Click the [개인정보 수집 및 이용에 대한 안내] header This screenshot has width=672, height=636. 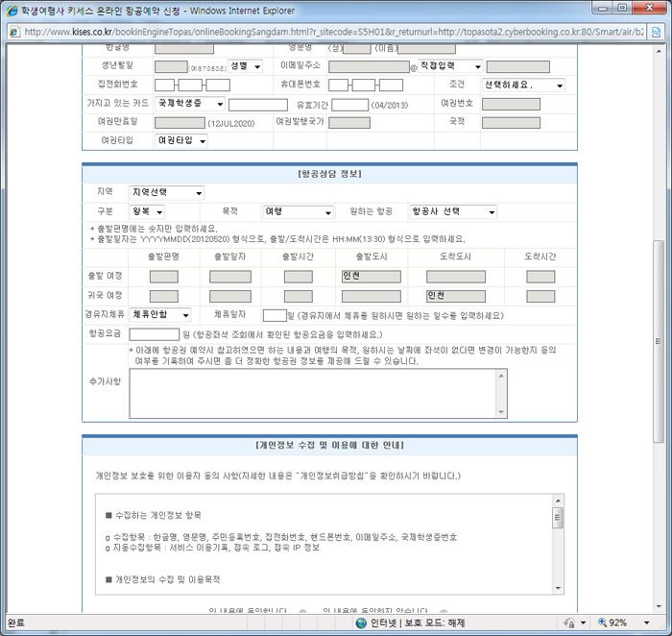[x=329, y=445]
